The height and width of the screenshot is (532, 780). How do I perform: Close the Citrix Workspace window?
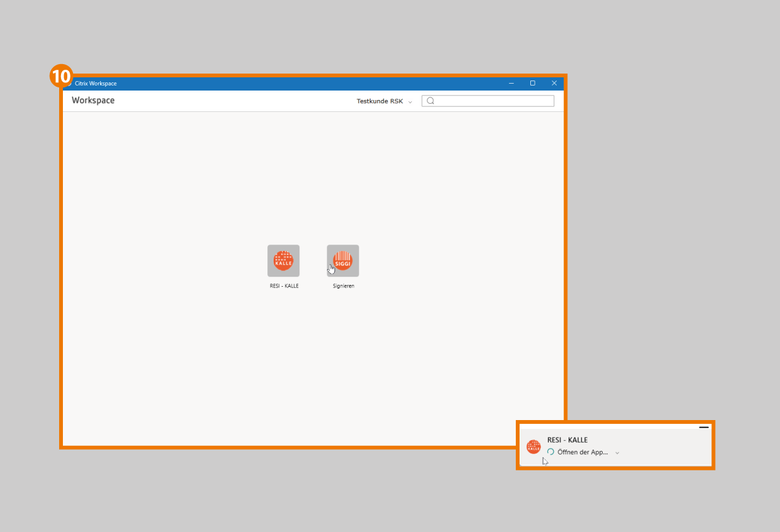tap(554, 83)
